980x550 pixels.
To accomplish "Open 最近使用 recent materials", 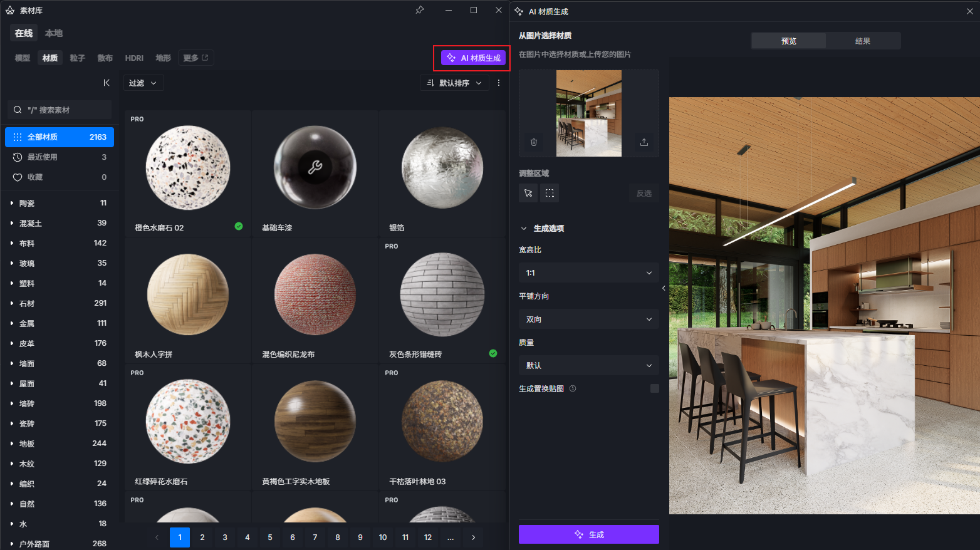I will tap(60, 157).
